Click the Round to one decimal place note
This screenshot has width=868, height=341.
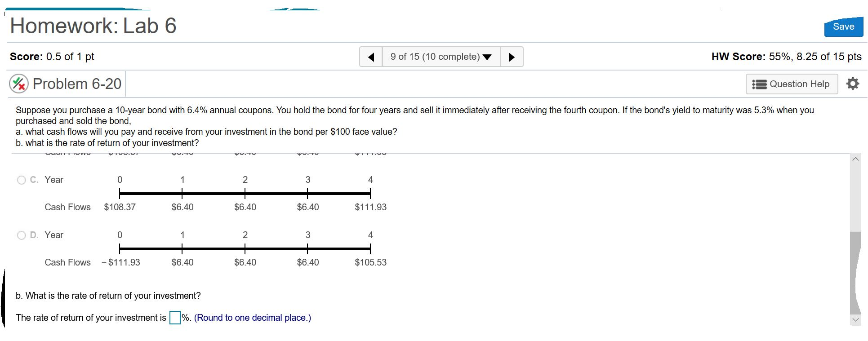point(253,318)
